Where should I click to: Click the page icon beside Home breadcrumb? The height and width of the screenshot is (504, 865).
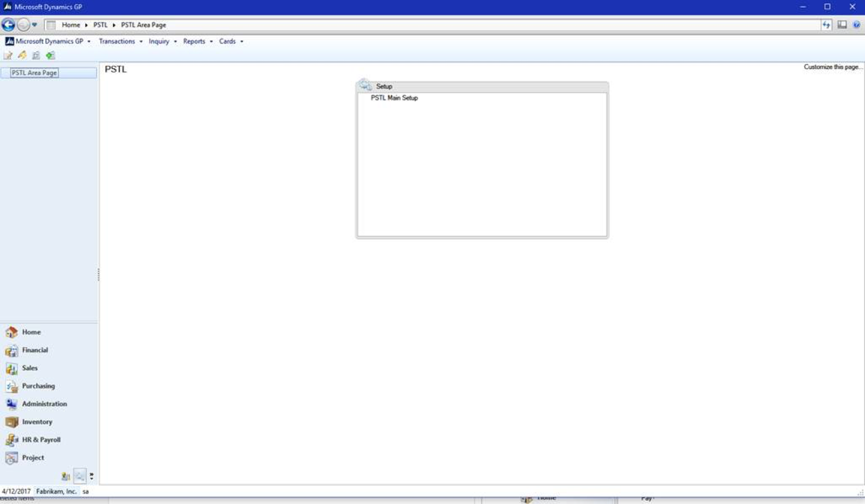point(51,25)
